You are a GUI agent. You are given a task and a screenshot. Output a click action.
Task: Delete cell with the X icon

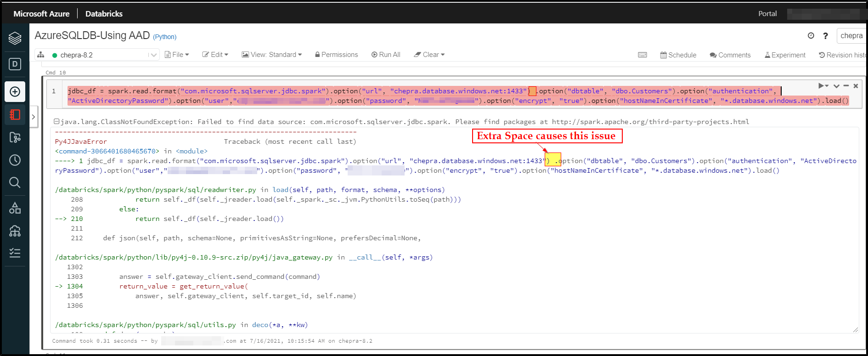pyautogui.click(x=856, y=86)
